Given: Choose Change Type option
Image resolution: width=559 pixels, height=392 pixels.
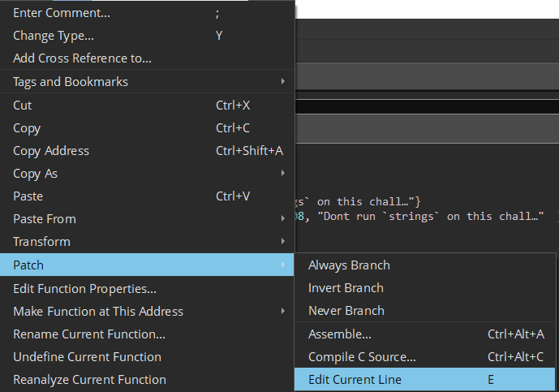Looking at the screenshot, I should (54, 36).
